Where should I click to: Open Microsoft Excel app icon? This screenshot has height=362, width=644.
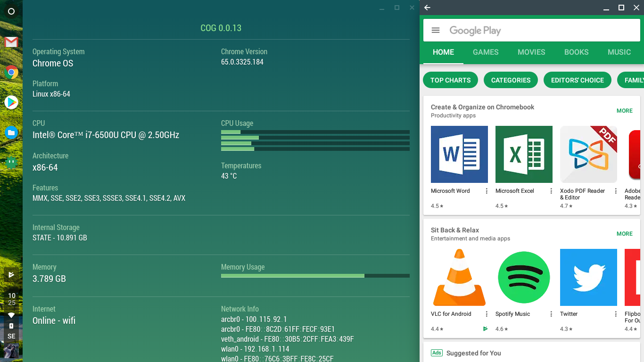pyautogui.click(x=524, y=154)
